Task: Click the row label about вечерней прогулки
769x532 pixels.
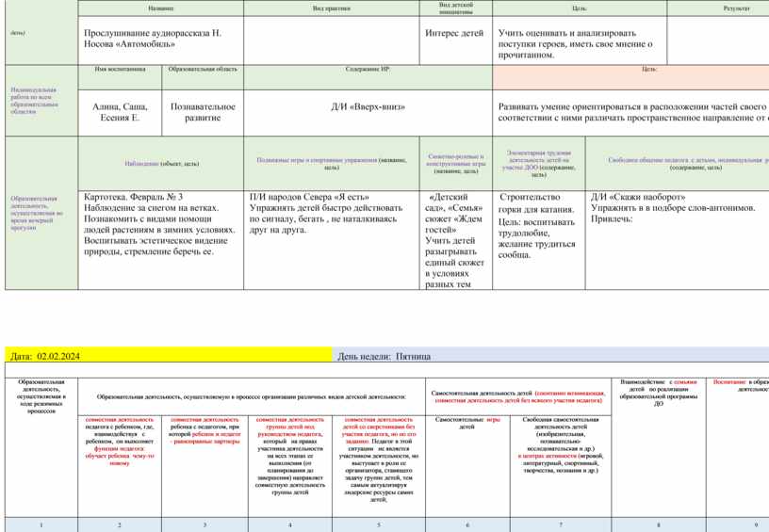Action: 41,213
